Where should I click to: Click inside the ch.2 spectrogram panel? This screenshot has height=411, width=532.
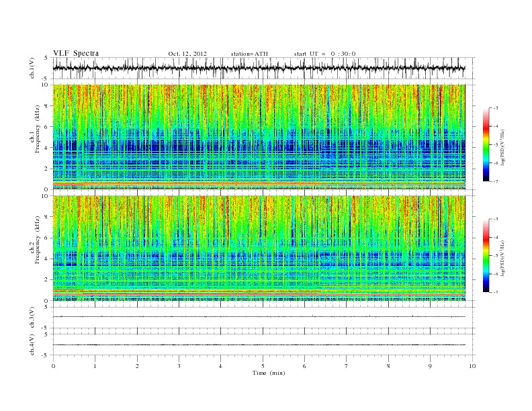(x=259, y=248)
